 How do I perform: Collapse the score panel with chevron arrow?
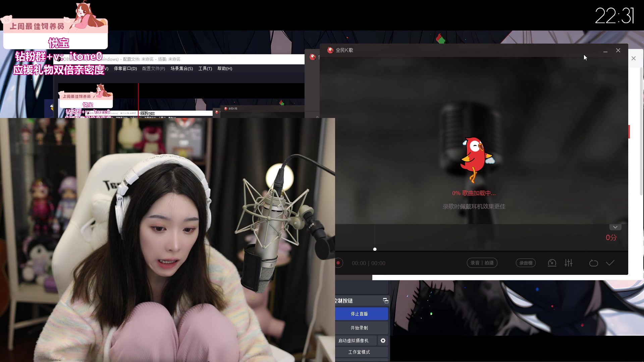615,227
